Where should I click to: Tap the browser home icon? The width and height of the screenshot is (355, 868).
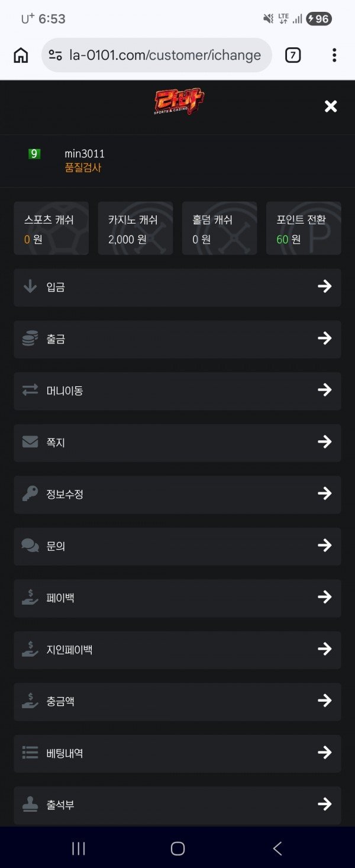(x=21, y=56)
